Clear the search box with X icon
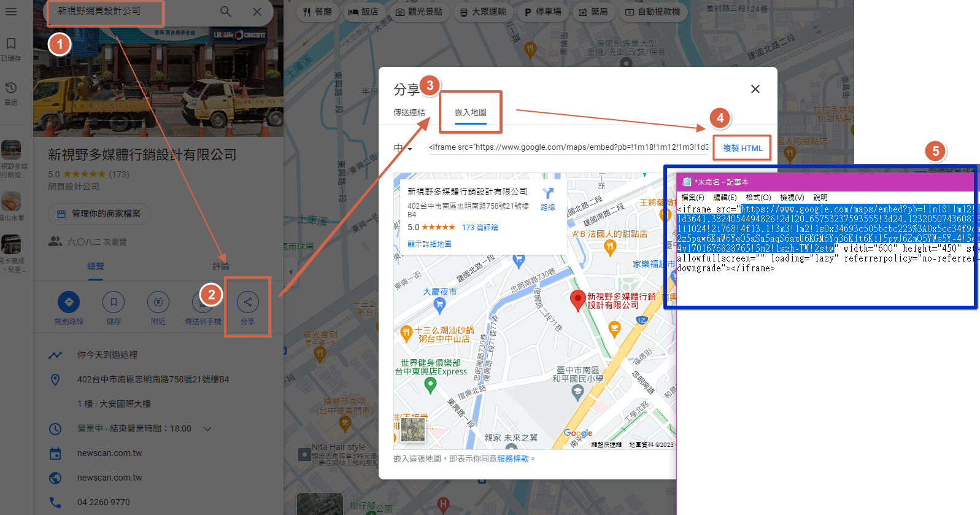The width and height of the screenshot is (980, 515). [x=257, y=12]
